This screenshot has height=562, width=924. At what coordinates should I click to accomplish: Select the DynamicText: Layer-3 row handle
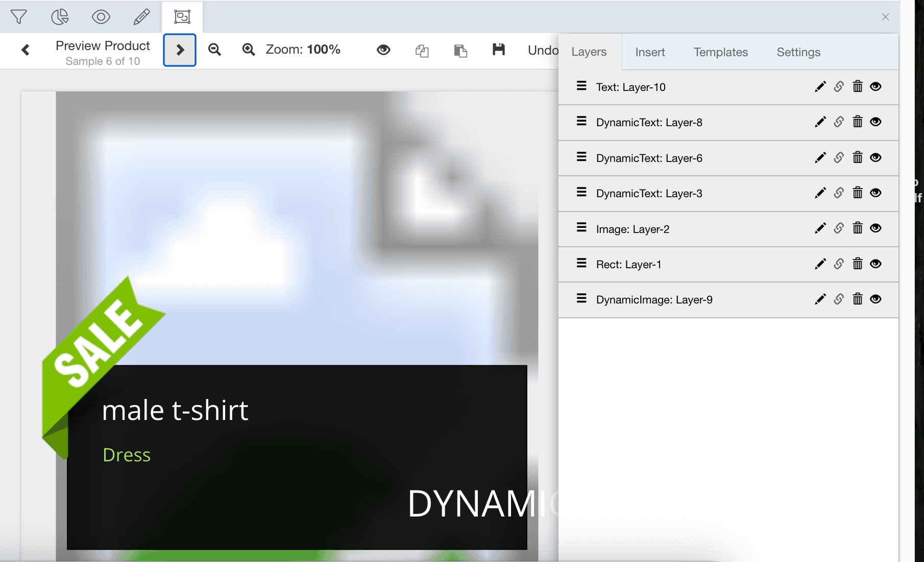(x=581, y=193)
